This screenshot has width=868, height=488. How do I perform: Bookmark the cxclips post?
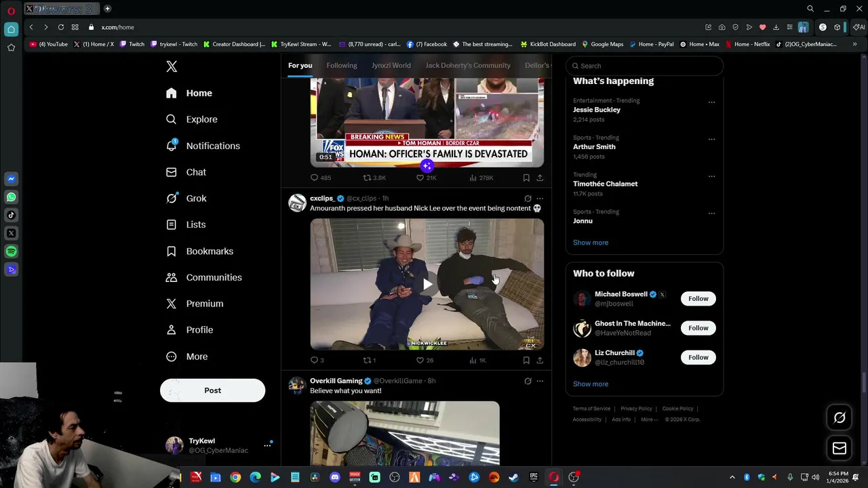click(x=526, y=361)
